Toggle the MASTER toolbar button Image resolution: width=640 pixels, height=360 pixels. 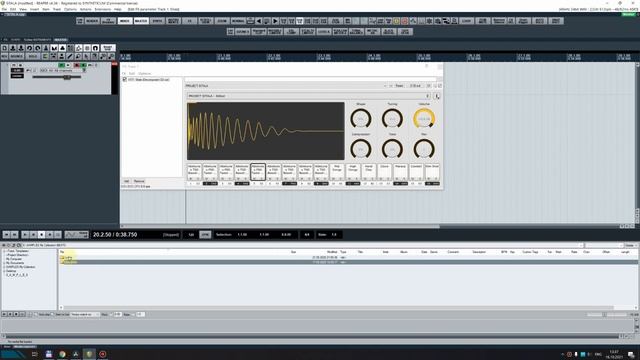(x=141, y=21)
